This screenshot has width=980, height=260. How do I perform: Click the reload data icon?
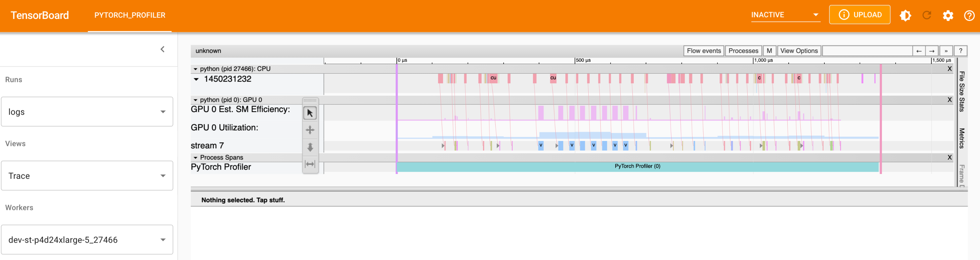tap(927, 15)
